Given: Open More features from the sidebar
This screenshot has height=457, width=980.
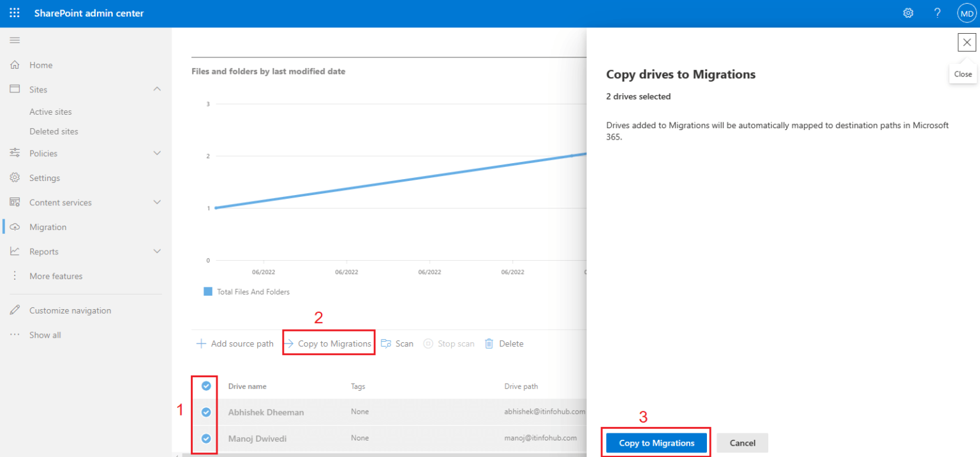Looking at the screenshot, I should pos(56,275).
